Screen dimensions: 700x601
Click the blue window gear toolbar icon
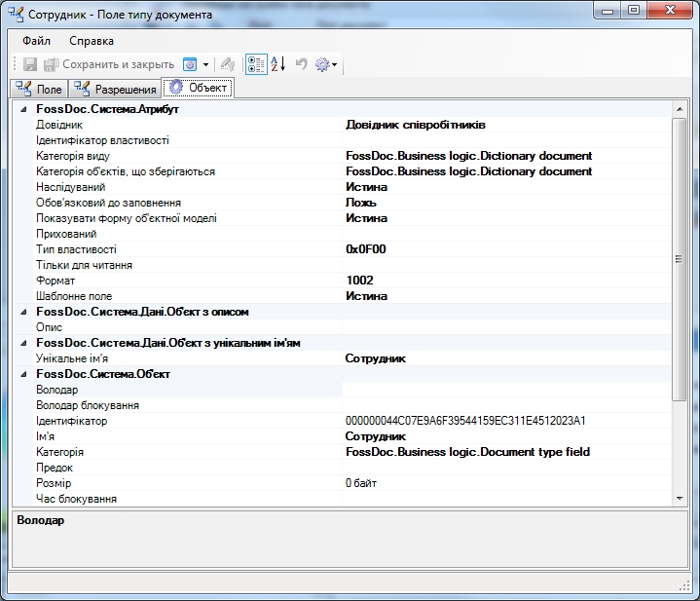pos(190,64)
